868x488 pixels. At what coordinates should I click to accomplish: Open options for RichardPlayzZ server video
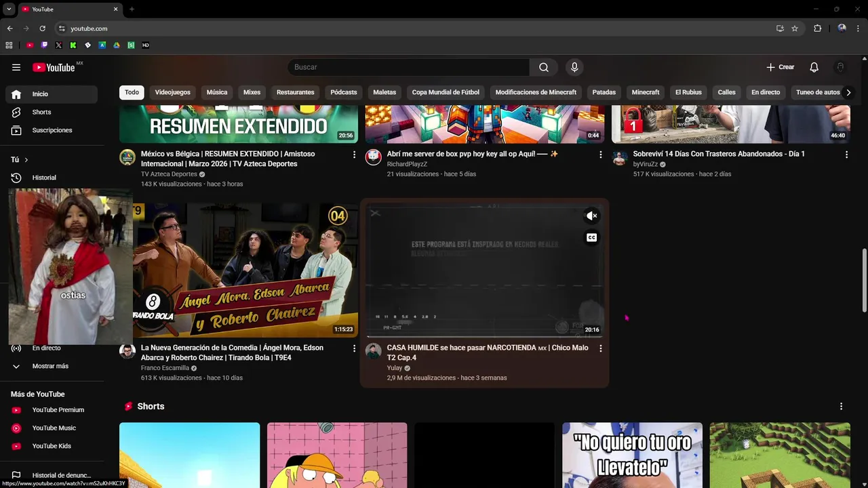600,155
